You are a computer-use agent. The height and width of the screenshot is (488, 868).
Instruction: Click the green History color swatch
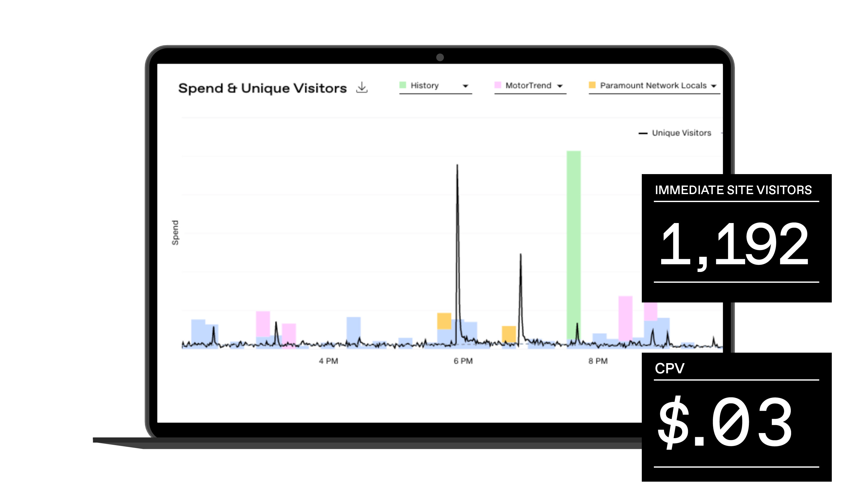pyautogui.click(x=402, y=85)
